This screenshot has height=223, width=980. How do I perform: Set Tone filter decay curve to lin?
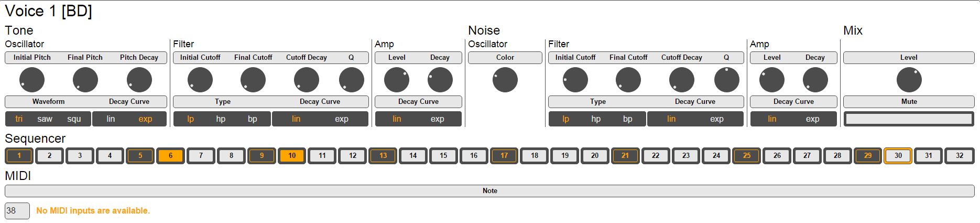[x=296, y=119]
